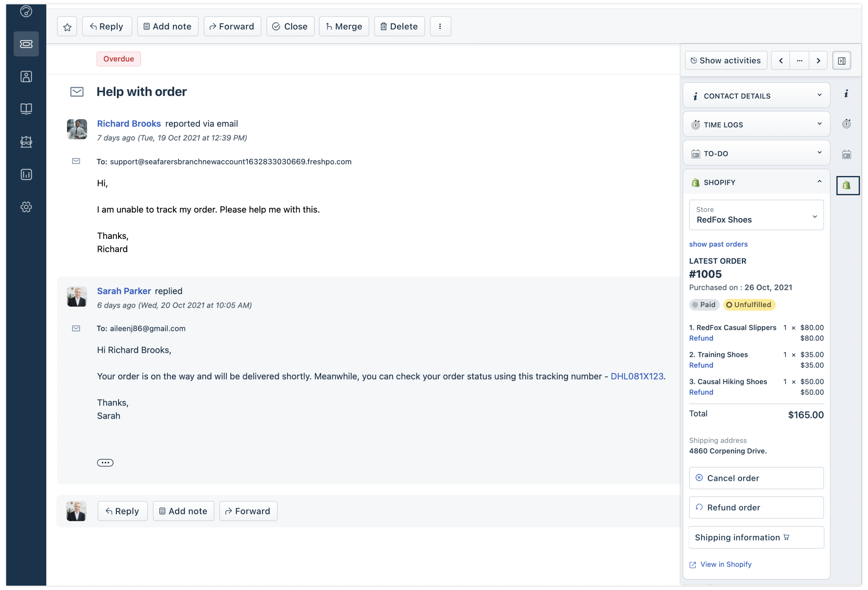The height and width of the screenshot is (590, 868).
Task: Open the Store dropdown showing RedFox Shoes
Action: click(756, 215)
